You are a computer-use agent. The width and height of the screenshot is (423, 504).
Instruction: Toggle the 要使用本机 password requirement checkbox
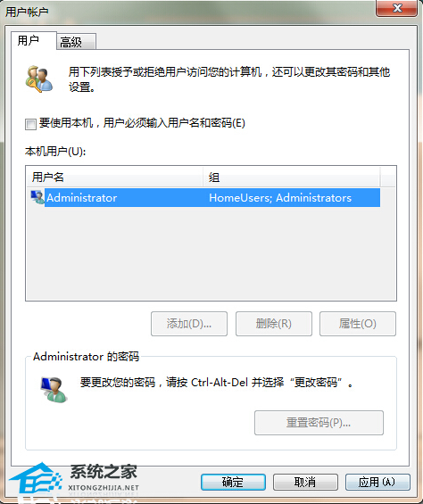click(30, 124)
